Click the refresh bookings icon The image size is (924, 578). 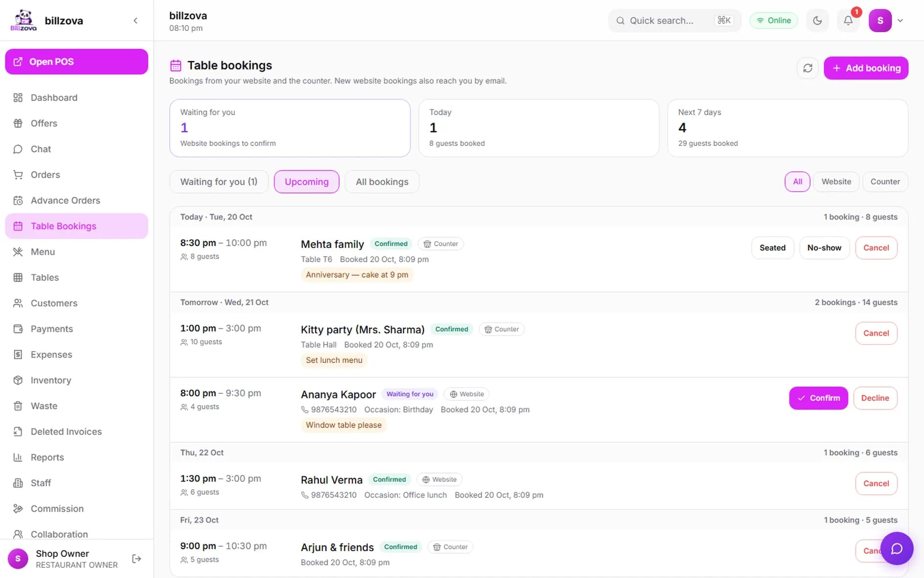pos(808,68)
